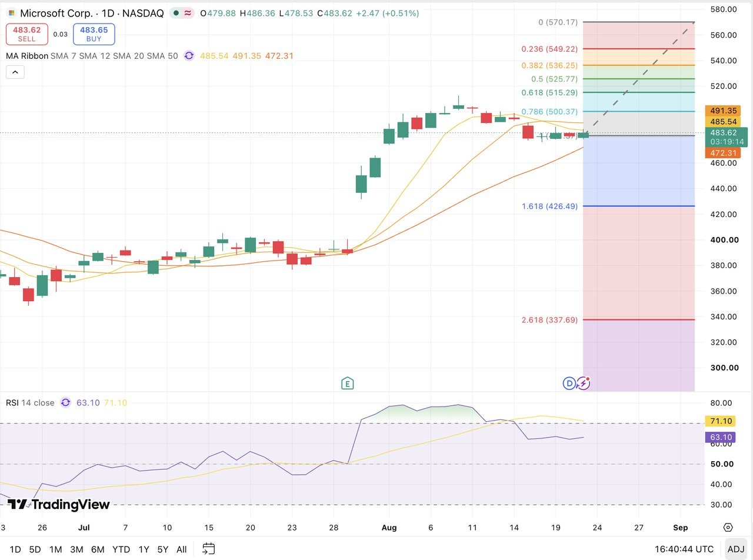Click the Microsoft symbol logo icon
753x560 pixels.
click(11, 13)
